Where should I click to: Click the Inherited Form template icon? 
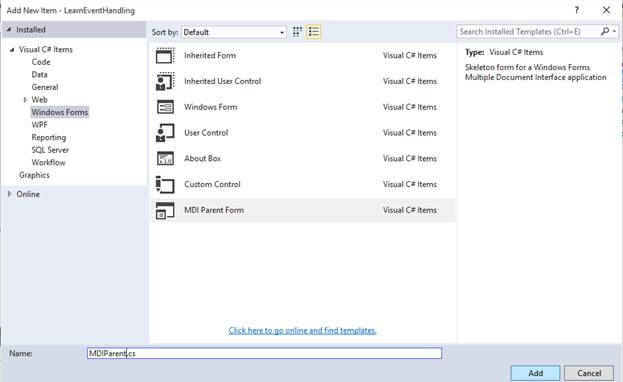(165, 56)
